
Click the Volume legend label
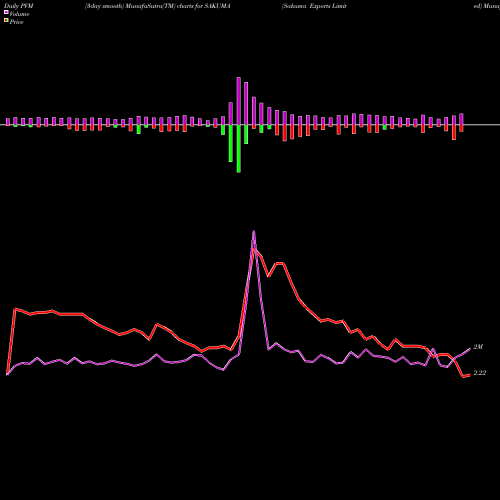tap(19, 14)
